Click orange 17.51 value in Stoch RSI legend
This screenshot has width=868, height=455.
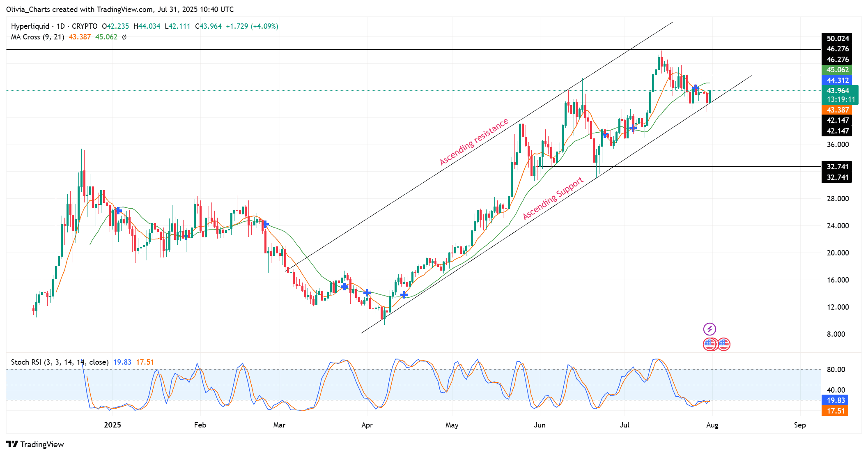coord(145,362)
